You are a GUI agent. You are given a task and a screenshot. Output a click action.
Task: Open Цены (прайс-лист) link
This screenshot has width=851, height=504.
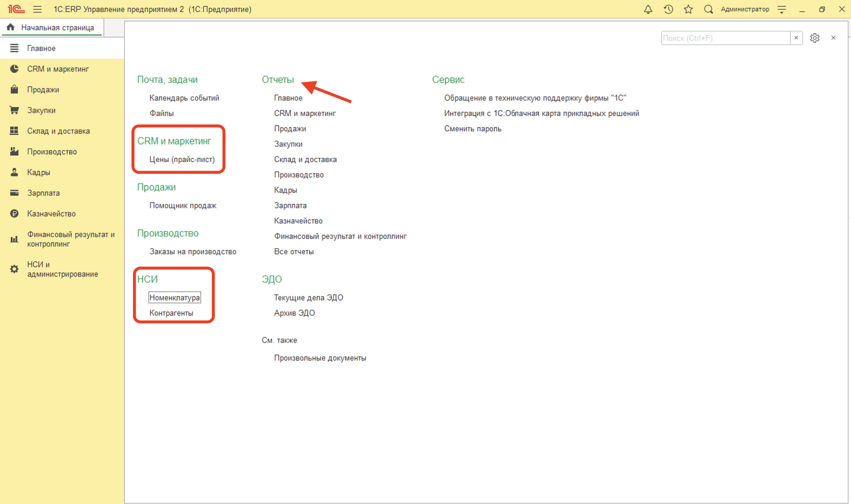182,159
